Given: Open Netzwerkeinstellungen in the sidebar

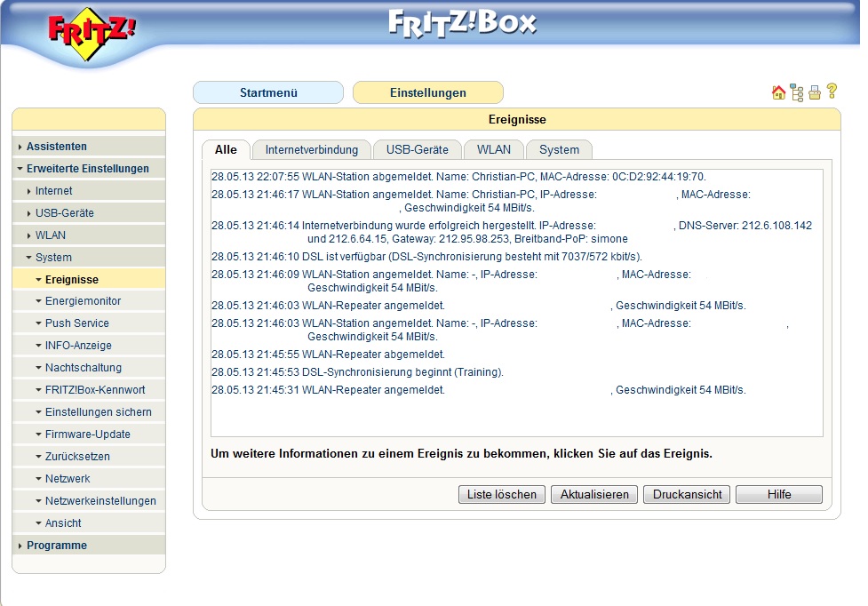Looking at the screenshot, I should [x=89, y=500].
